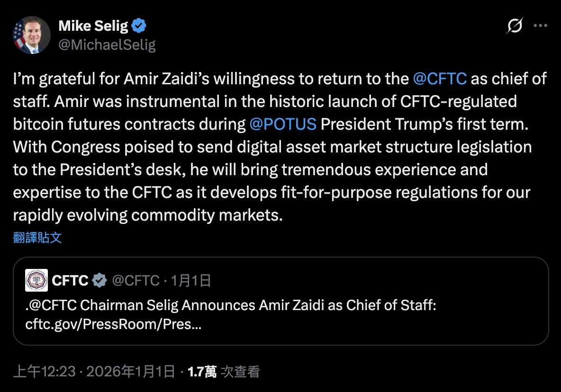Viewport: 561px width, 392px height.
Task: Click Mike Selig's profile avatar
Action: click(x=32, y=35)
